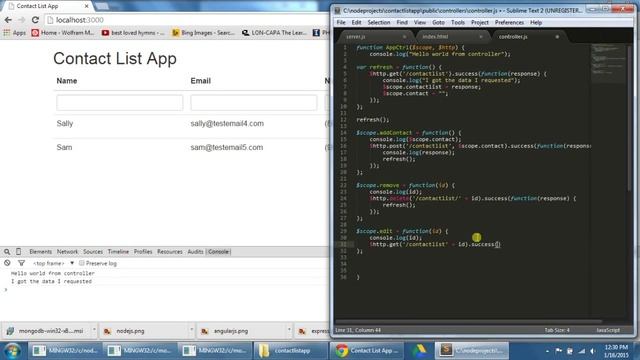Click the name Sam in table
Image resolution: width=640 pixels, height=360 pixels.
[x=64, y=147]
